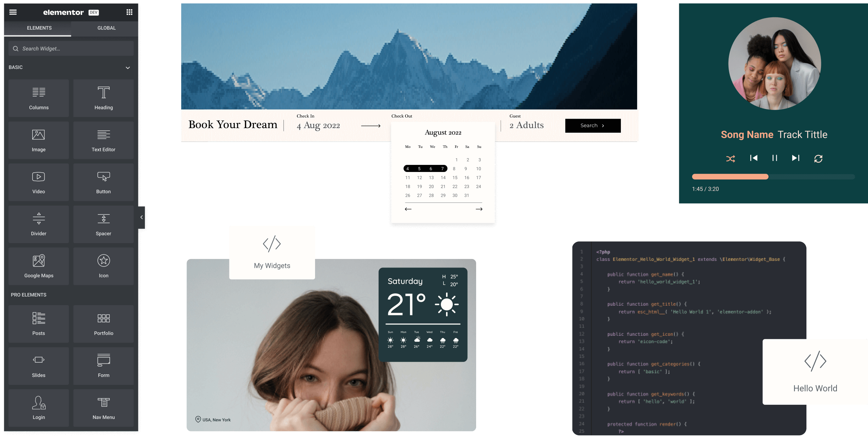Click the Columns widget icon
868x437 pixels.
tap(38, 98)
